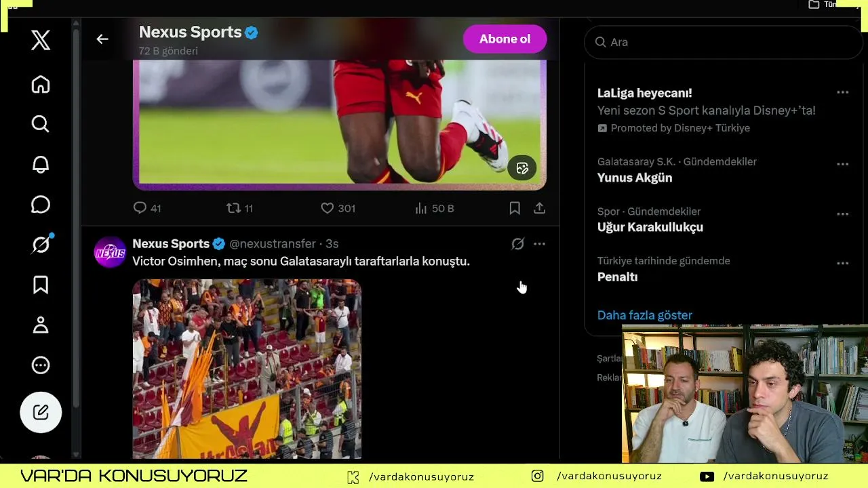The width and height of the screenshot is (868, 488).
Task: Click the @nexustransfer handle
Action: coord(273,244)
